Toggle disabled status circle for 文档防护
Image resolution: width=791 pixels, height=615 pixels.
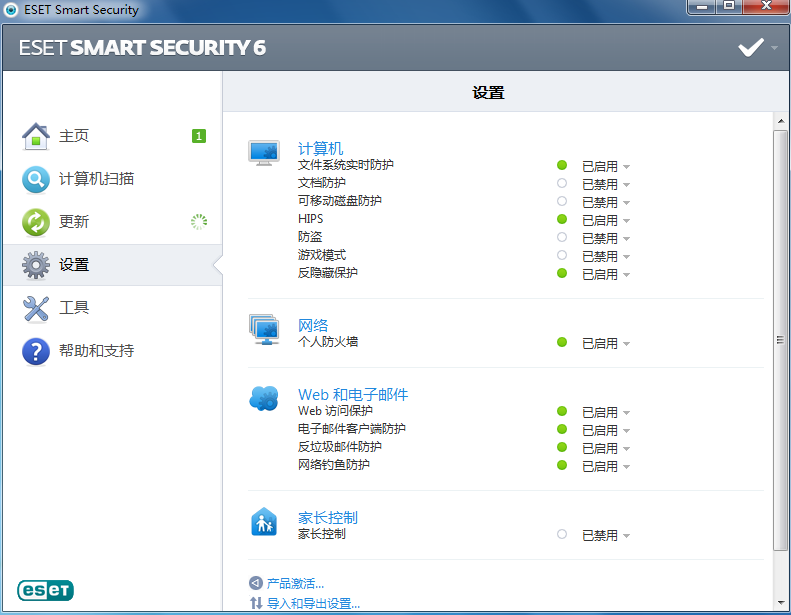(x=561, y=183)
